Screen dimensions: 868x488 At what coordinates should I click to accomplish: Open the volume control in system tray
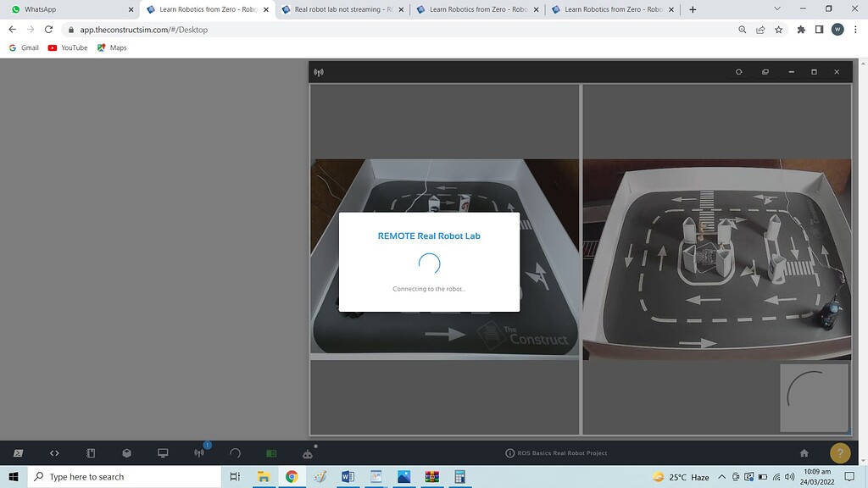(790, 477)
